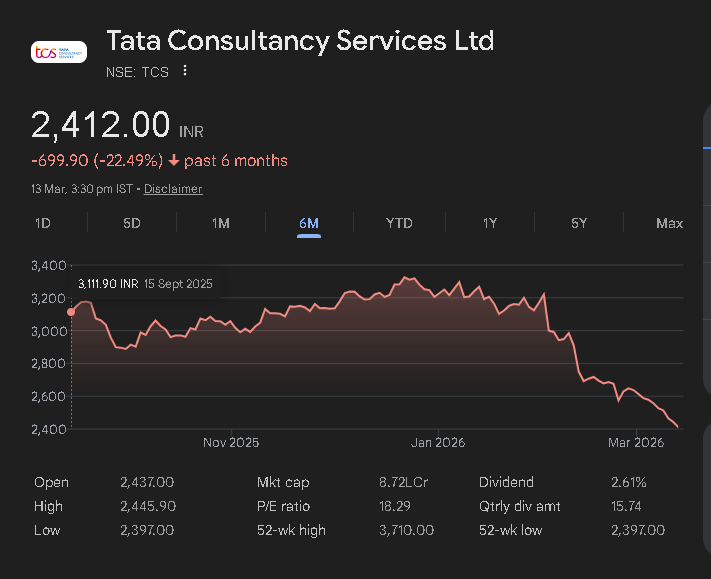Switch chart to 5D range
This screenshot has width=711, height=579.
tap(132, 223)
